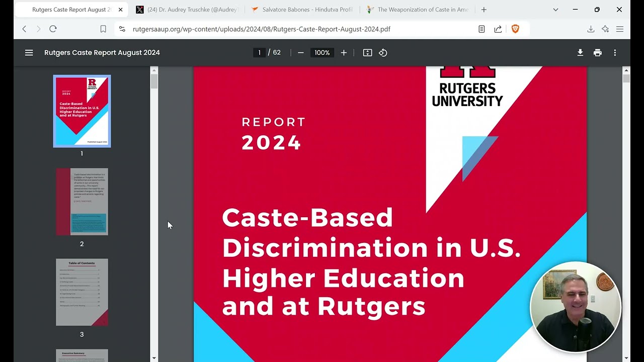Viewport: 644px width, 362px height.
Task: Rotate the document counterclockwise
Action: coord(383,53)
